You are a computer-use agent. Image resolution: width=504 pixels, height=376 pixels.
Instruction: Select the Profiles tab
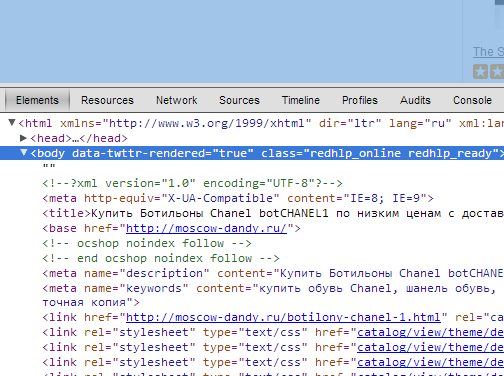(360, 100)
